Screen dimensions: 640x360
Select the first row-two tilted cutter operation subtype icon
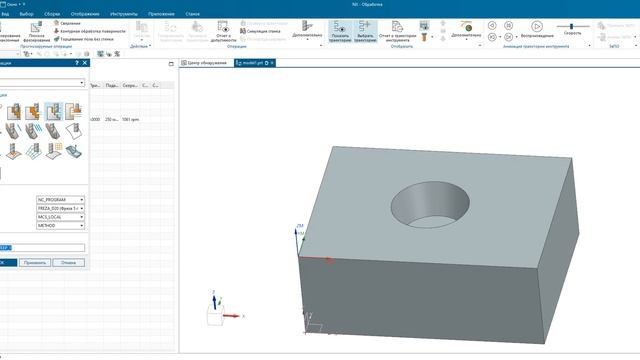click(14, 131)
